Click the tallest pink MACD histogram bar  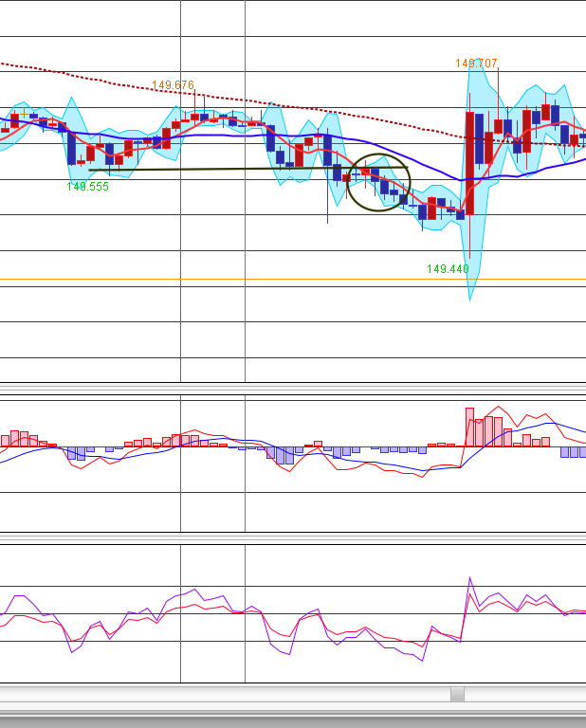(469, 427)
